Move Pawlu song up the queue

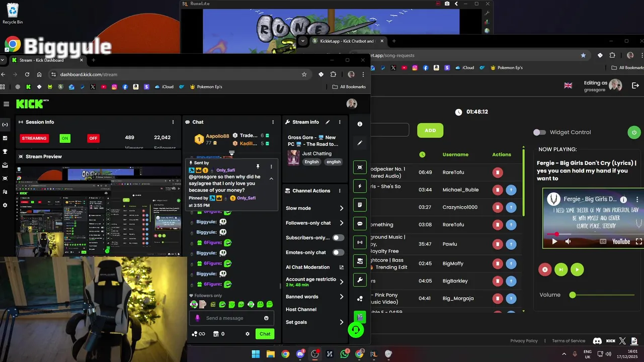click(511, 244)
